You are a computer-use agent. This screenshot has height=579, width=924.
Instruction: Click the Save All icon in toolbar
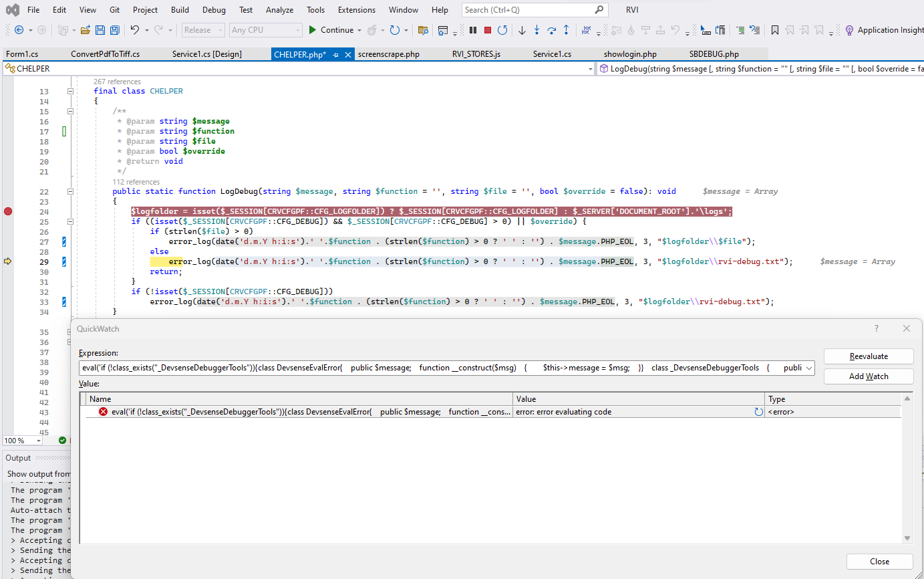pos(114,30)
